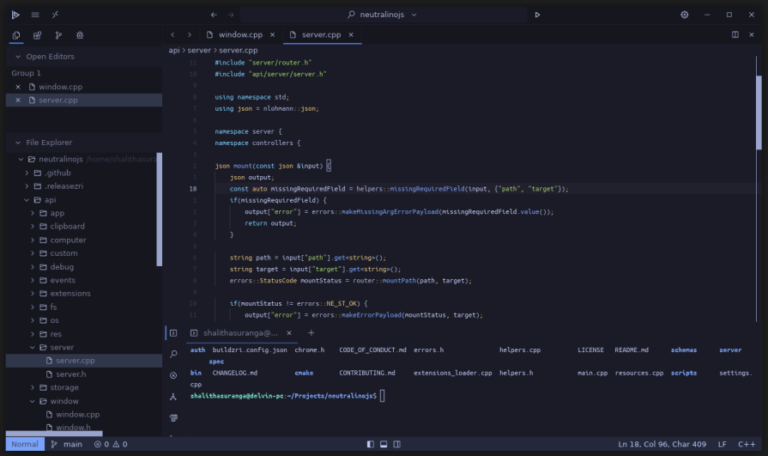This screenshot has height=456, width=768.
Task: Close the server.cpp tab
Action: (x=351, y=35)
